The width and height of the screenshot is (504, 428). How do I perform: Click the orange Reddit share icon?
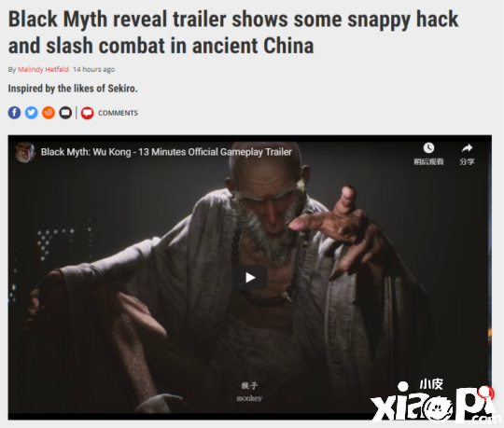[49, 113]
